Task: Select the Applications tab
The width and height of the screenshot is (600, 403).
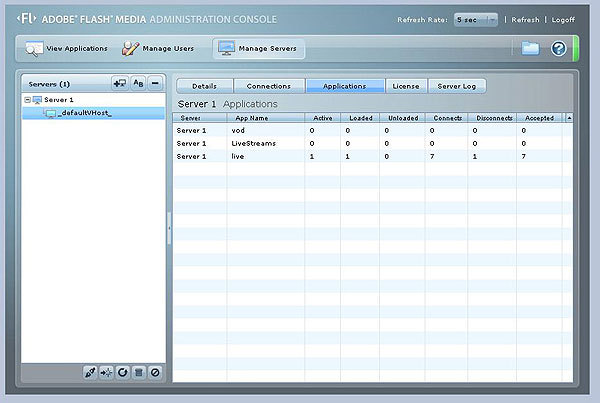Action: [345, 86]
